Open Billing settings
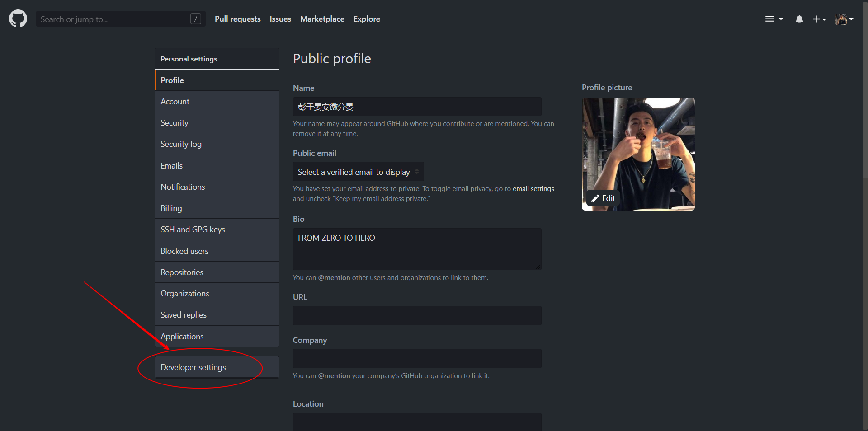 217,208
